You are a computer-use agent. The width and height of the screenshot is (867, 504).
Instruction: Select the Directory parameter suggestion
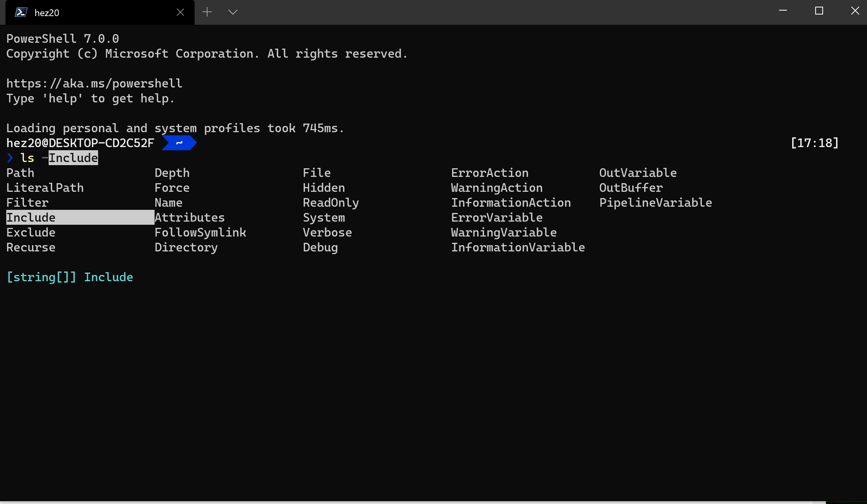click(x=186, y=247)
